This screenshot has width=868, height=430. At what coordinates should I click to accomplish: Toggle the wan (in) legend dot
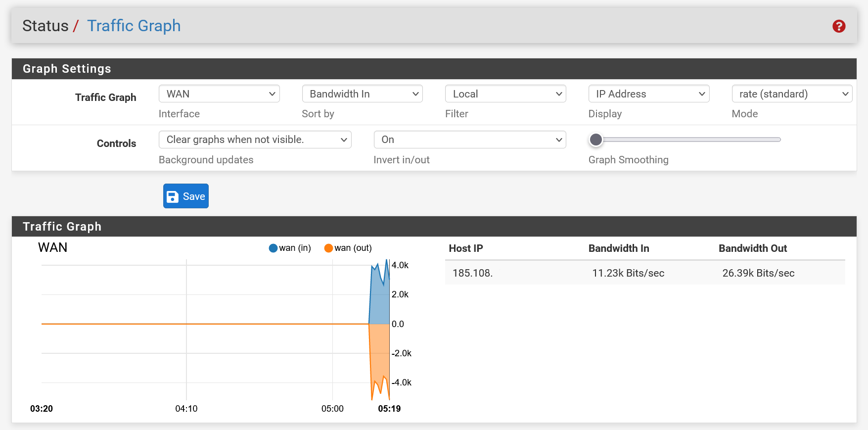tap(273, 248)
